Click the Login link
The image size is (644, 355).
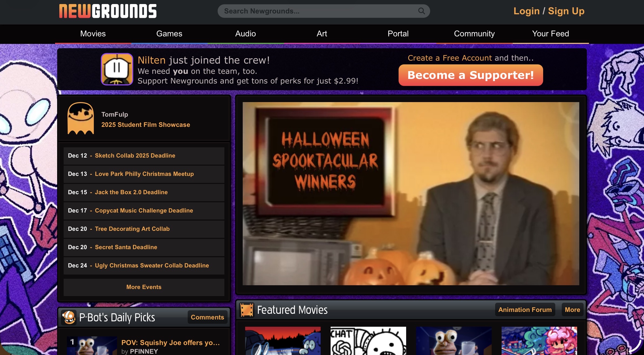tap(526, 11)
